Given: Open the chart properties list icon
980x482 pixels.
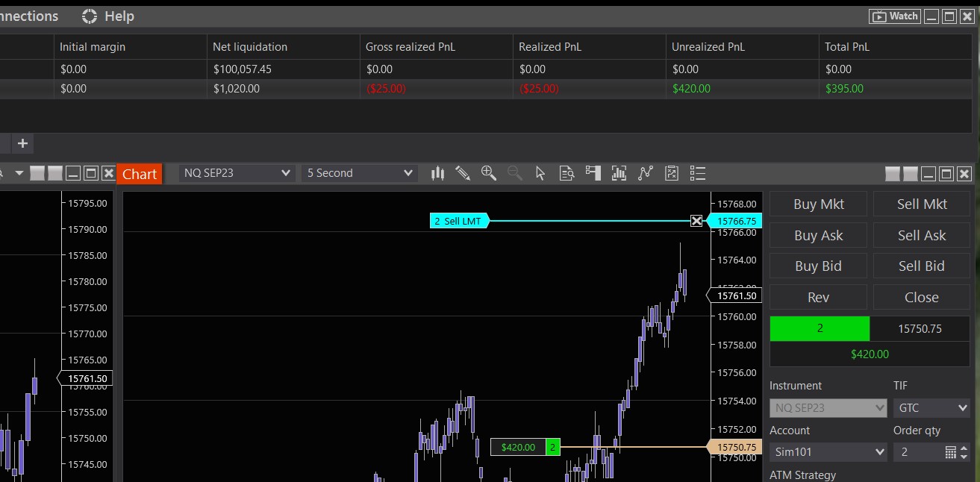Looking at the screenshot, I should [697, 173].
